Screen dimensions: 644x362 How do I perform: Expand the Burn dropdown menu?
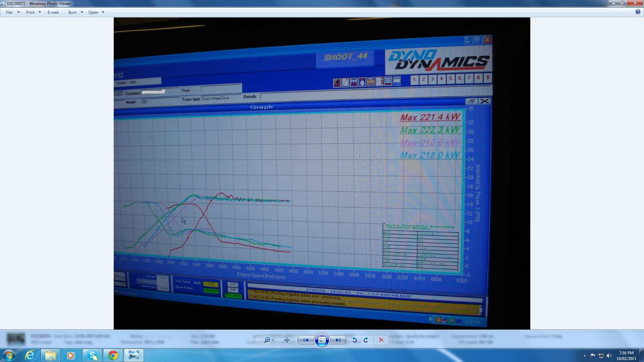point(82,12)
